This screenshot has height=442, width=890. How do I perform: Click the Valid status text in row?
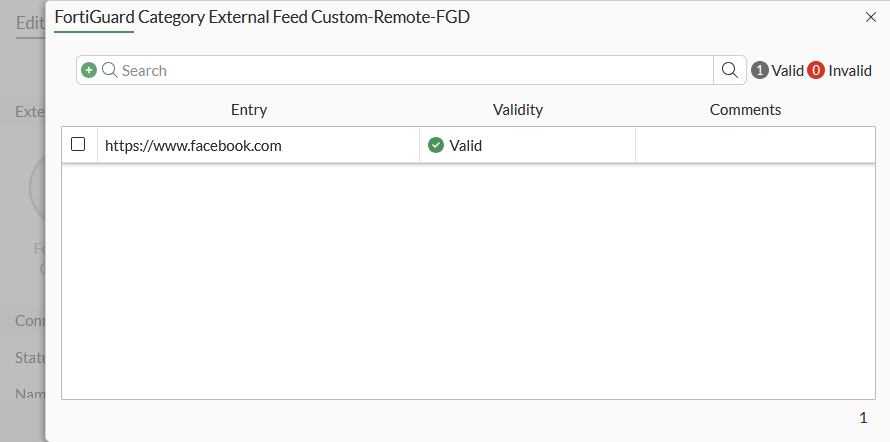tap(466, 145)
